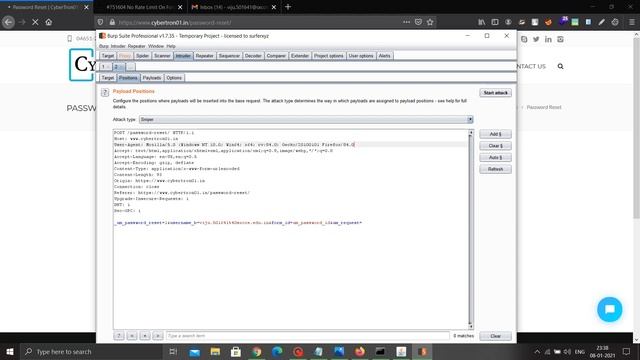Toggle Firefox sidebar icon
Image resolution: width=640 pixels, height=360 pixels.
[x=495, y=22]
